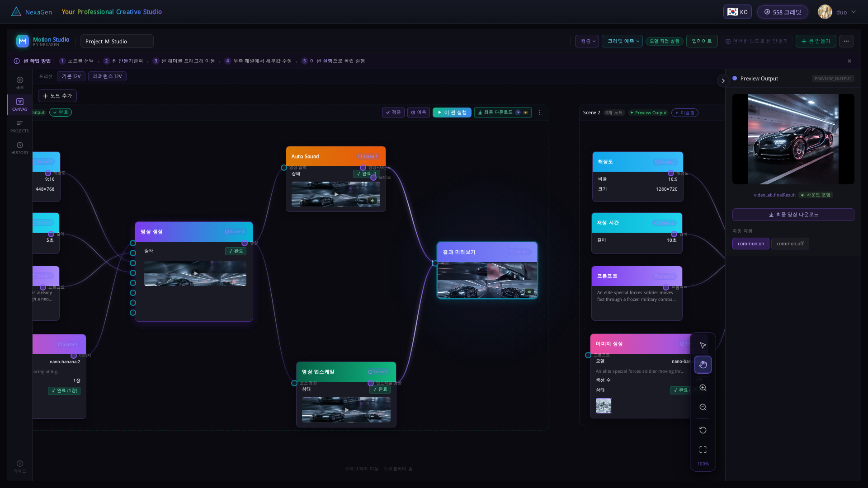Click the 씬 만들기 button
The height and width of the screenshot is (488, 868).
click(816, 41)
